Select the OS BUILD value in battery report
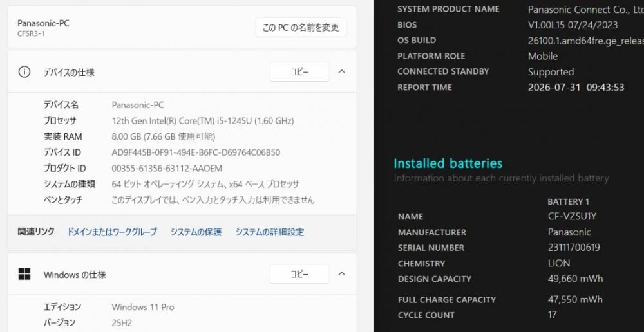This screenshot has height=332, width=644. [x=585, y=41]
